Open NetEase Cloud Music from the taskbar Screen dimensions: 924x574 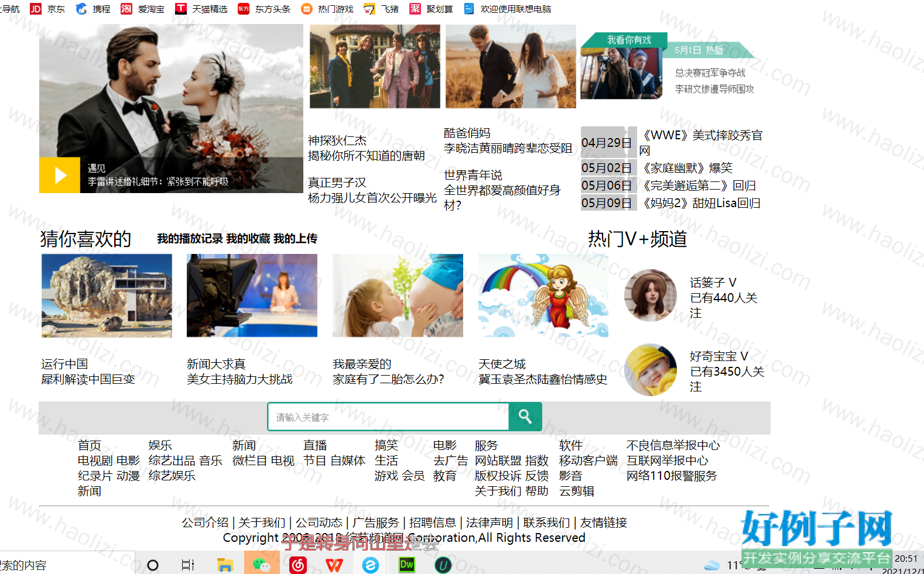pos(298,565)
